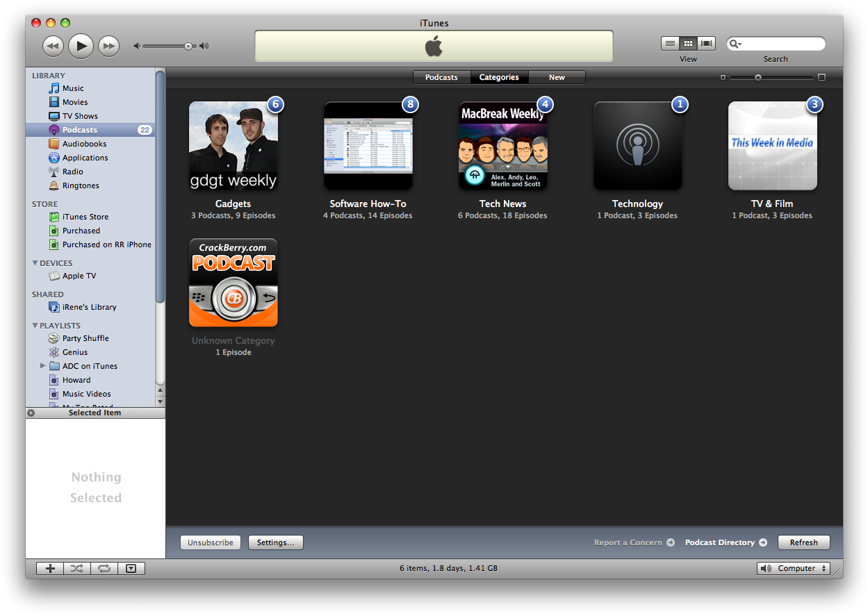
Task: Open the Gadgets category thumbnail
Action: [x=234, y=146]
